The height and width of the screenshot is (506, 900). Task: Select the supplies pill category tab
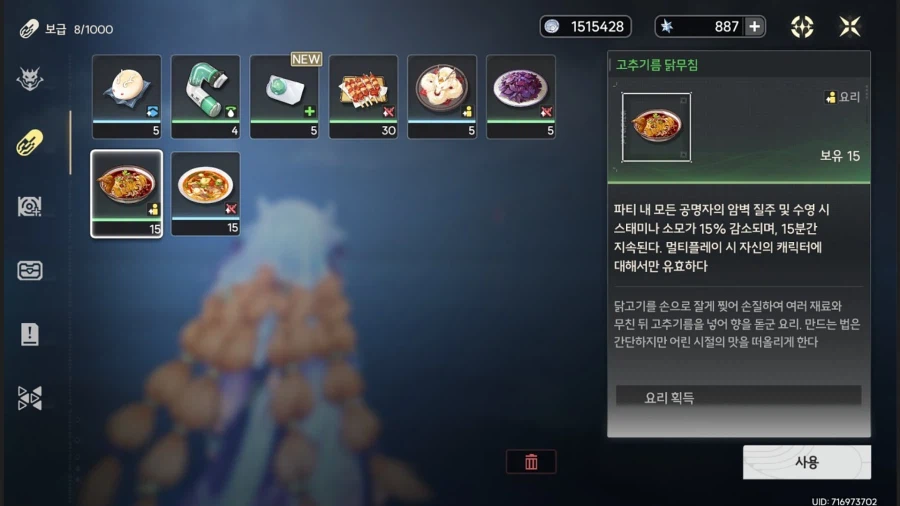[30, 142]
